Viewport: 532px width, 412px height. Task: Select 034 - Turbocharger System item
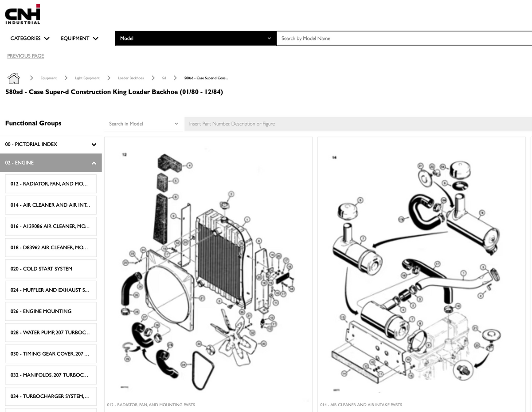click(51, 396)
